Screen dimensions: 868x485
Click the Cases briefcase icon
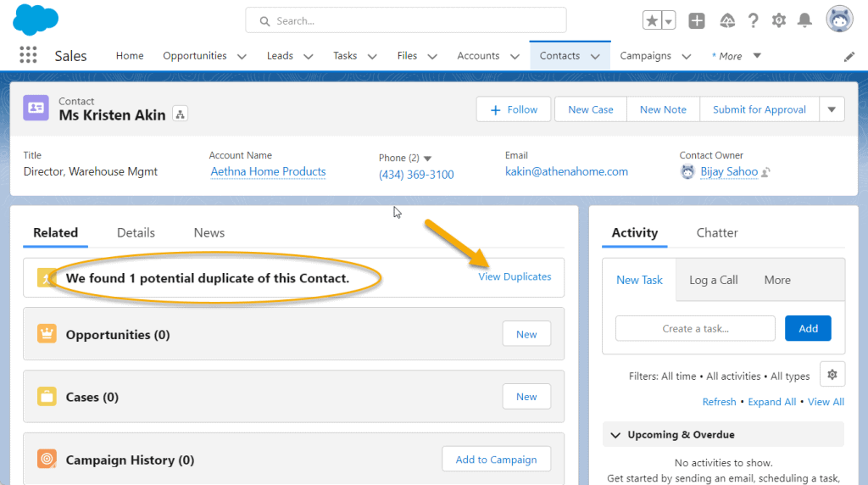tap(47, 397)
